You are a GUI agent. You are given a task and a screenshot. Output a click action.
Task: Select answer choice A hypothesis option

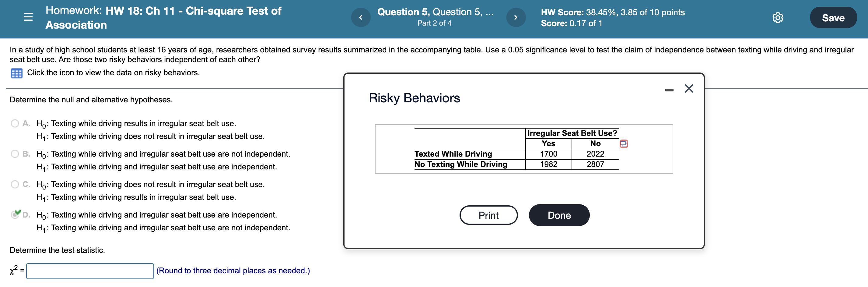(x=15, y=123)
